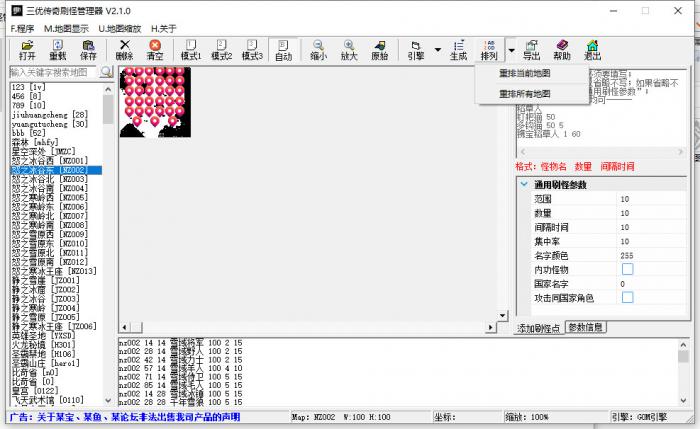Click the 删除 (Delete) toolbar icon
700x429 pixels.
pyautogui.click(x=125, y=50)
